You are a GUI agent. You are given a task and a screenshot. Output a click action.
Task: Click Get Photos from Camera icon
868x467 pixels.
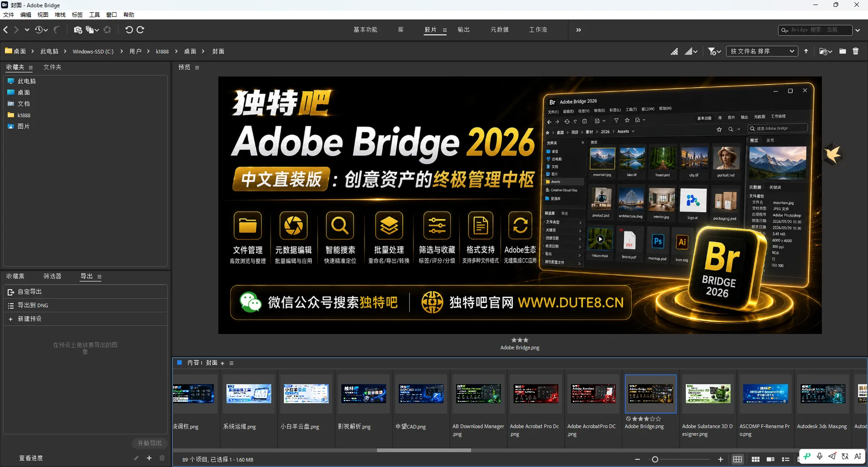[x=78, y=30]
